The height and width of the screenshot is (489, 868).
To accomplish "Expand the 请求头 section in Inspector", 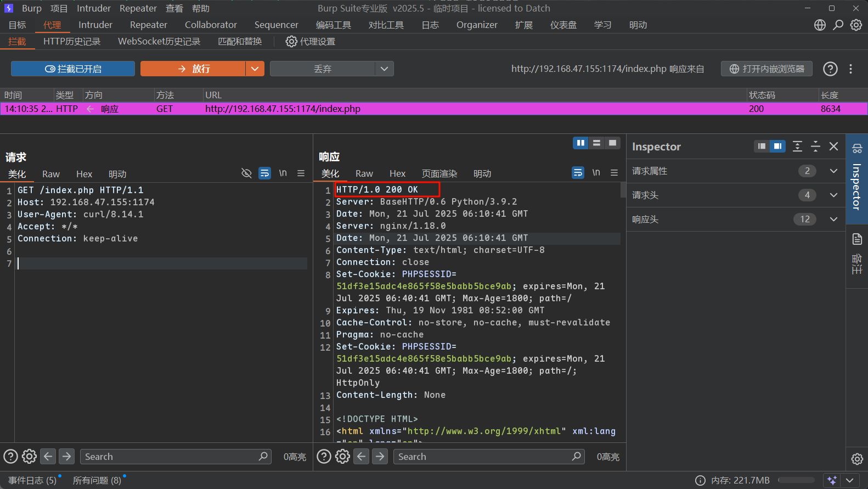I will tap(833, 195).
